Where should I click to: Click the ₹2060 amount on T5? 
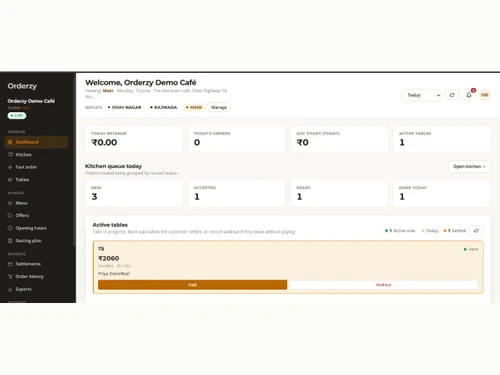pos(109,258)
